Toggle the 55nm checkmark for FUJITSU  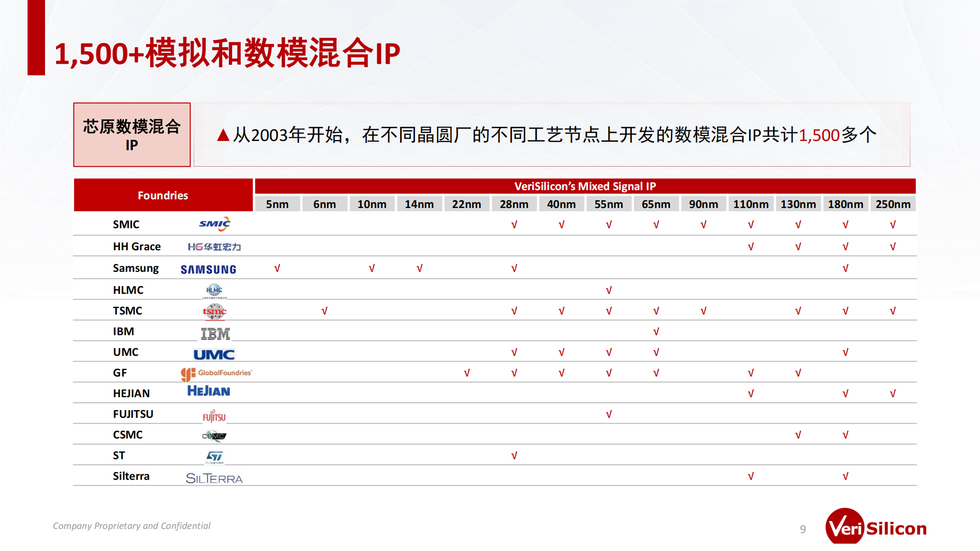609,414
